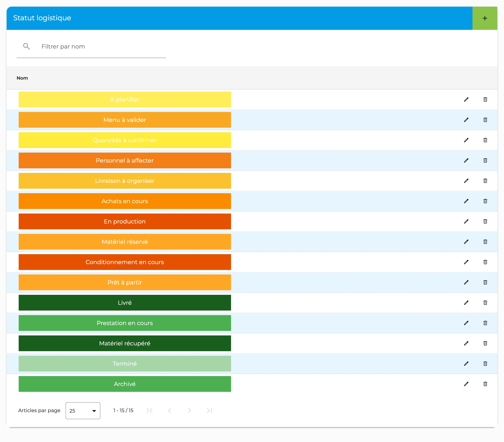Delete the Menu à valider status
This screenshot has width=504, height=442.
point(485,120)
